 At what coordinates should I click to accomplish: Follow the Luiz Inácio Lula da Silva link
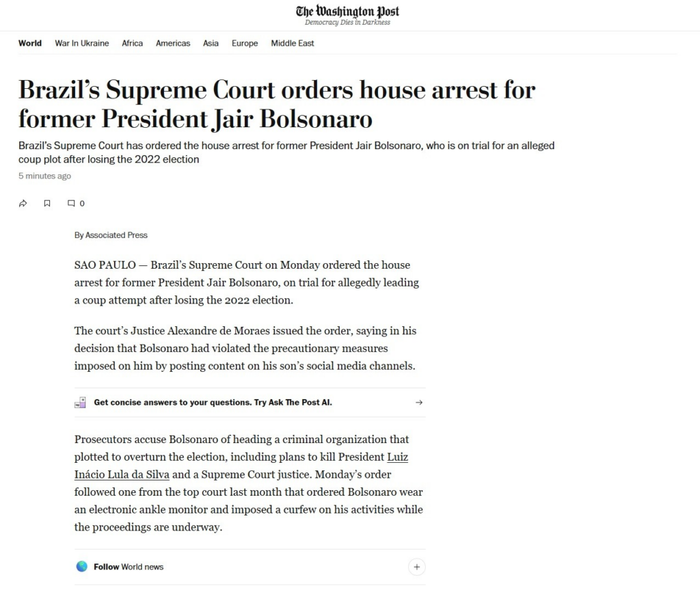pyautogui.click(x=122, y=474)
